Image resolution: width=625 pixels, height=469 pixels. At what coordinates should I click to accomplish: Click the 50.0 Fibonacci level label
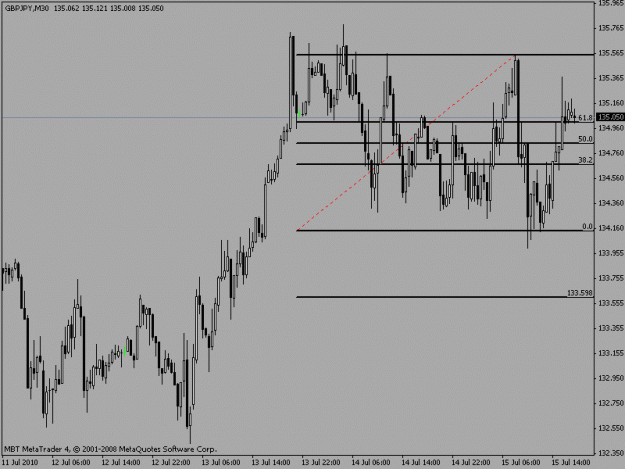pyautogui.click(x=585, y=139)
